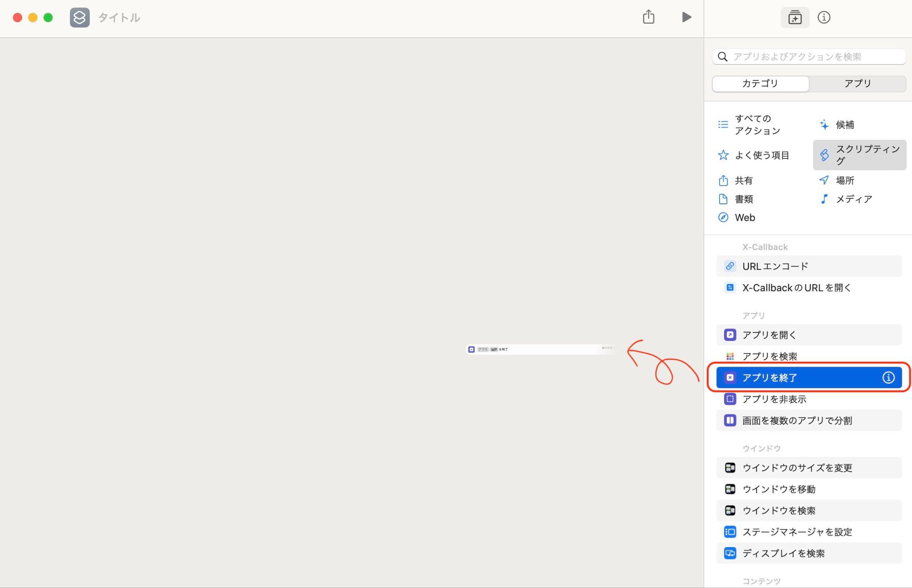Click the info icon on アプリを終了

(x=888, y=377)
